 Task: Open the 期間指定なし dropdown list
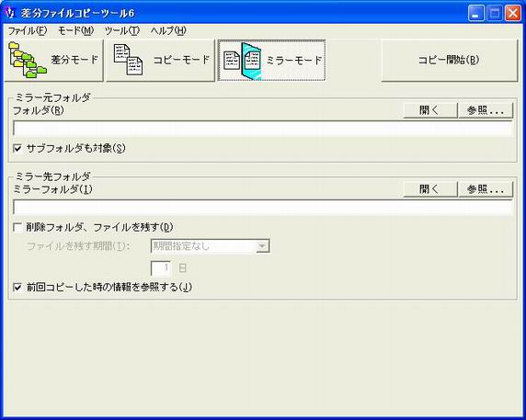(211, 246)
